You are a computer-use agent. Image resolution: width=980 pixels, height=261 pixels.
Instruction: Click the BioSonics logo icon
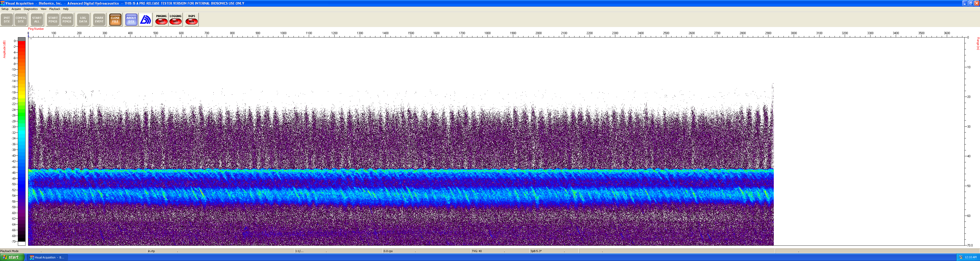click(x=146, y=20)
